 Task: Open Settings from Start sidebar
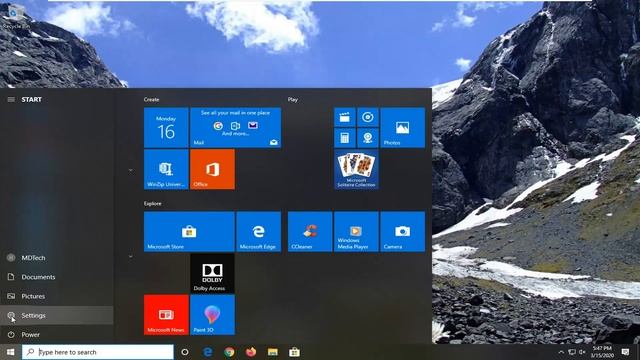57,315
